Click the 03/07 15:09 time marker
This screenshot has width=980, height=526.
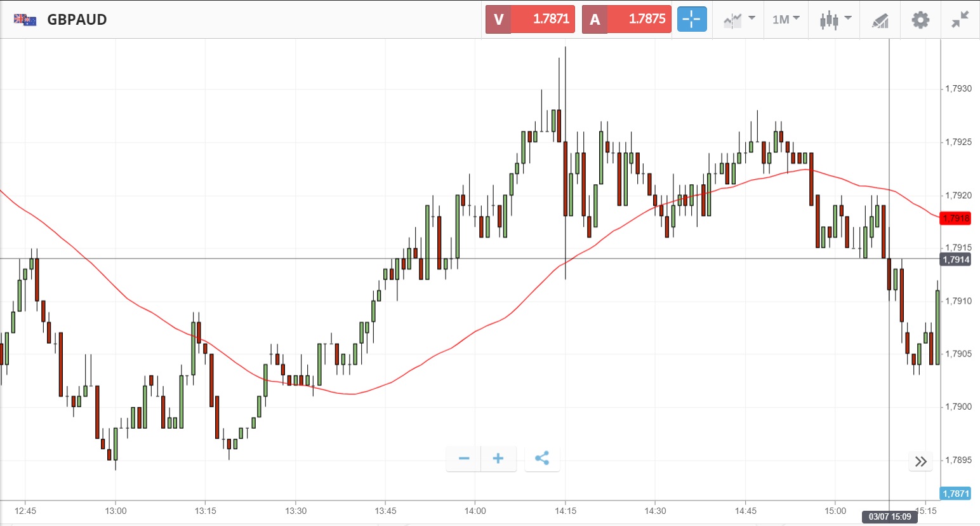tap(889, 516)
